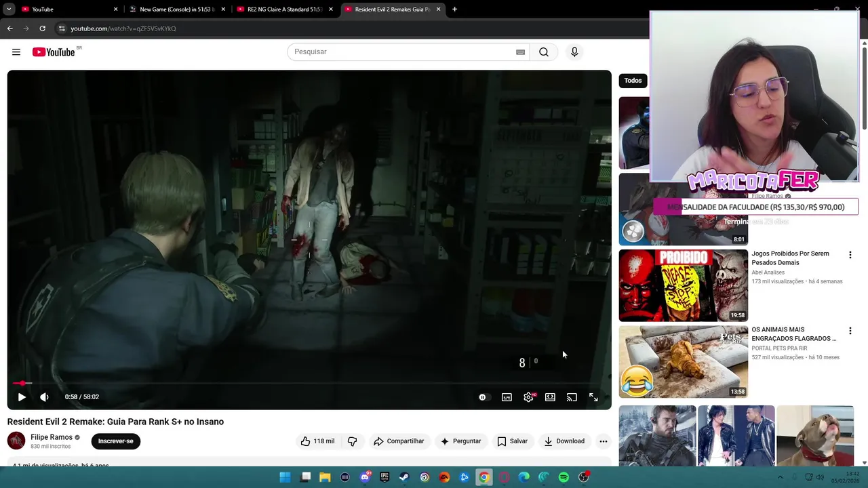Image resolution: width=868 pixels, height=488 pixels.
Task: Open Discord from taskbar
Action: click(365, 477)
